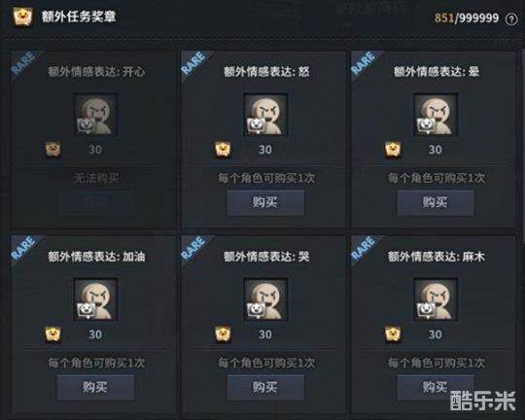Select the 开心 emote thumbnail
This screenshot has width=525, height=420.
pyautogui.click(x=95, y=115)
